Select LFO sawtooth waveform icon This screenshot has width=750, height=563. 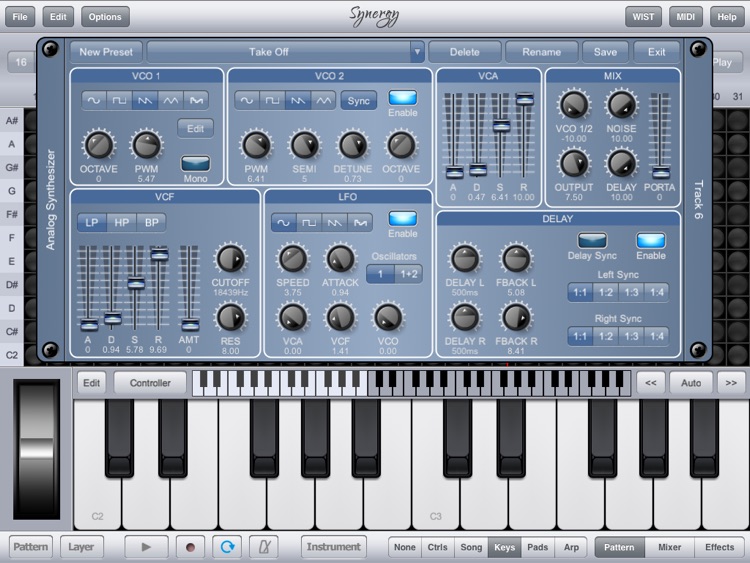[x=335, y=223]
